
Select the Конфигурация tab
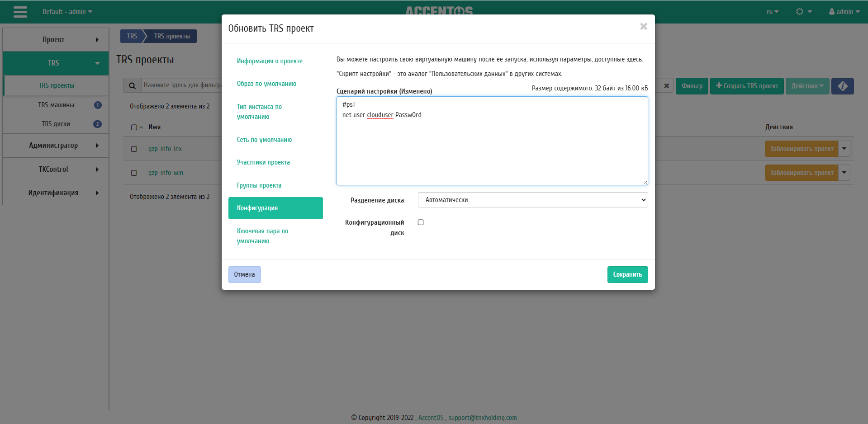275,208
